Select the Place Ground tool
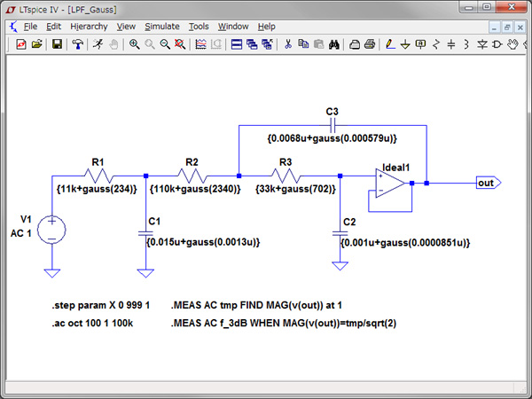This screenshot has width=532, height=399. point(405,43)
